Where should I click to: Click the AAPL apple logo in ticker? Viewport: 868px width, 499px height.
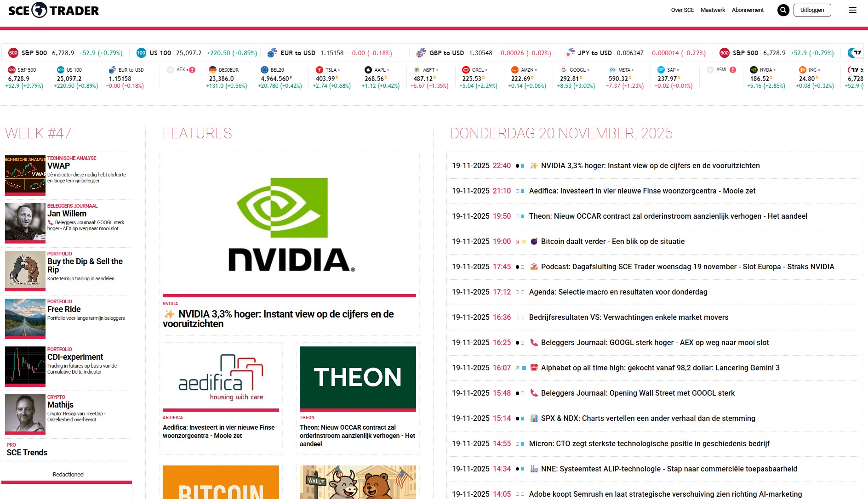(368, 70)
